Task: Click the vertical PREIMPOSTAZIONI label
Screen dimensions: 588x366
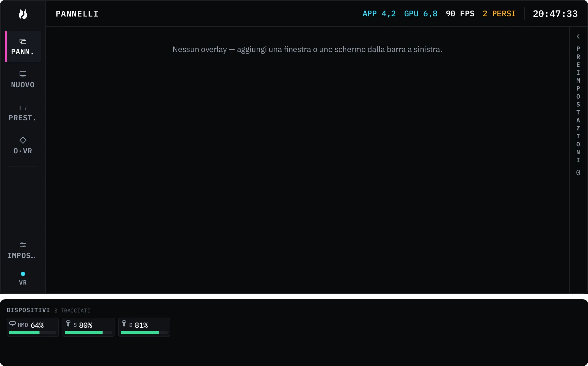Action: tap(578, 104)
